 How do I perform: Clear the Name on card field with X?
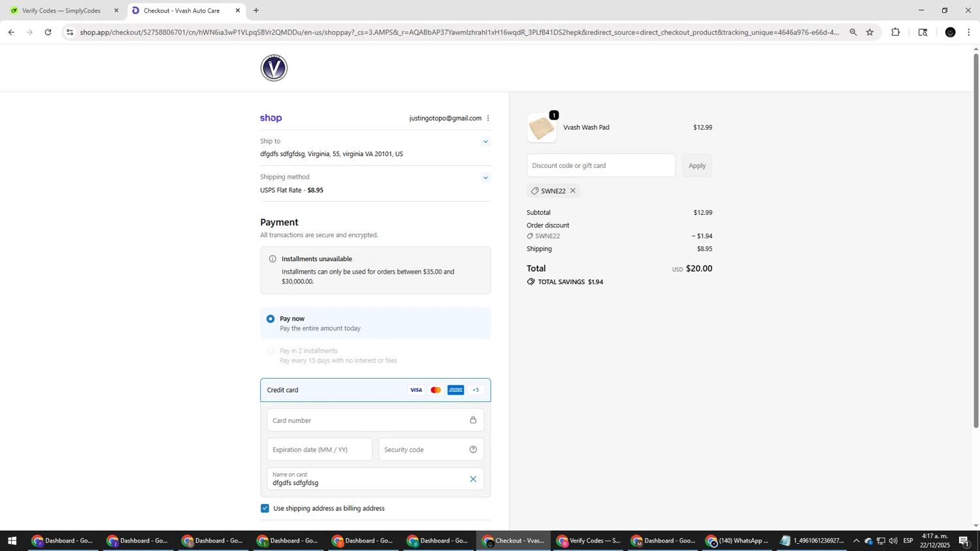coord(473,479)
